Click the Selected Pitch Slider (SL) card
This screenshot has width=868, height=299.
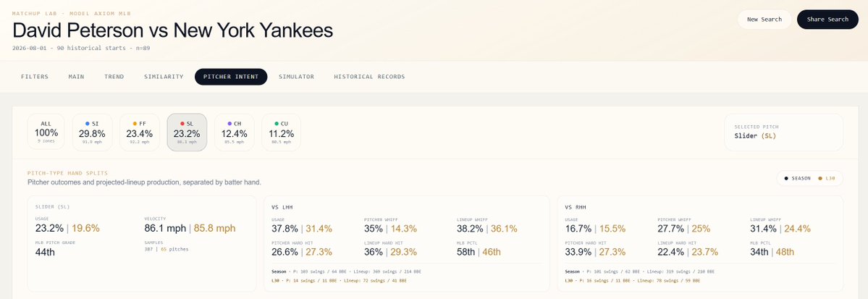pos(783,132)
